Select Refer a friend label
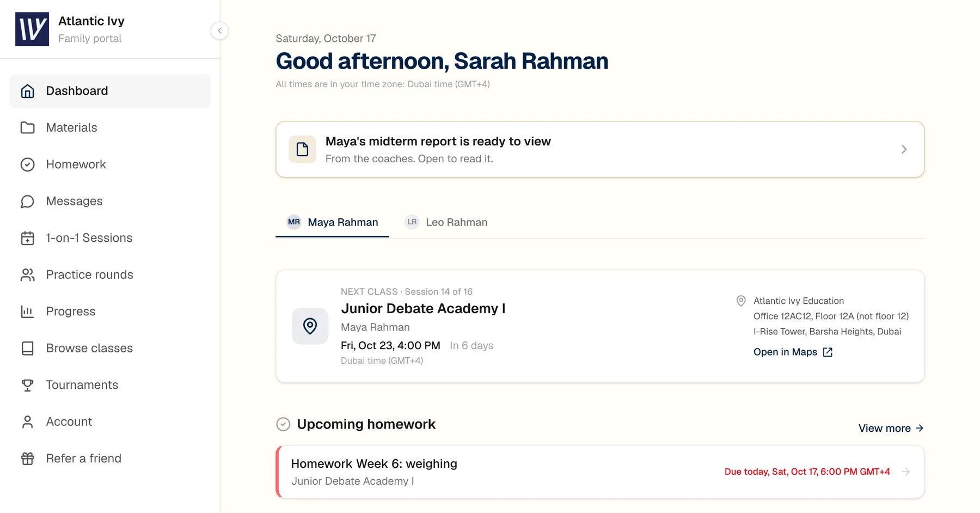The image size is (980, 513). pyautogui.click(x=84, y=459)
